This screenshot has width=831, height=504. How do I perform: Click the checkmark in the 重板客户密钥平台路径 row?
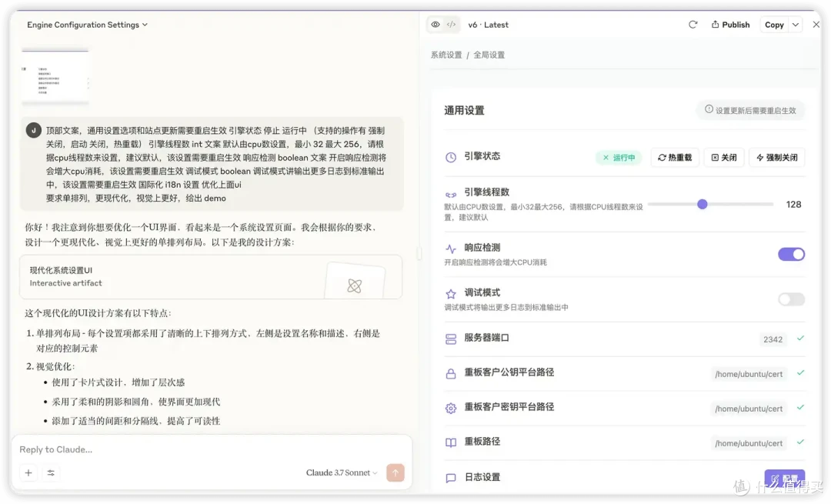pos(800,407)
